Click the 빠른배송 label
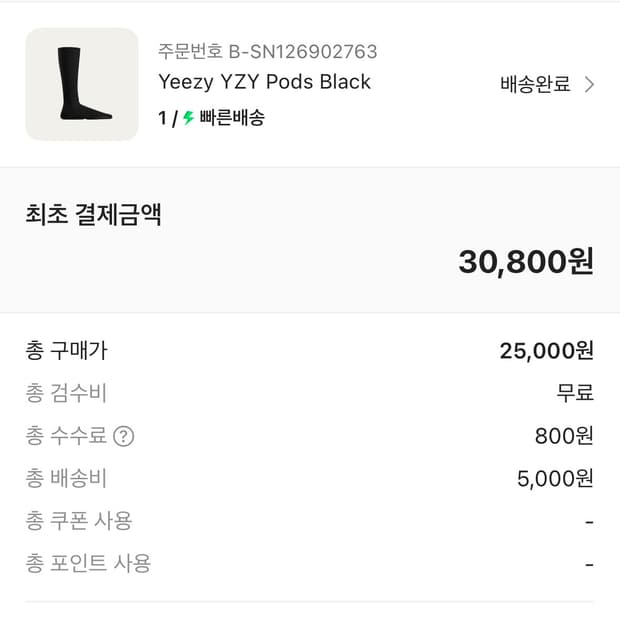 232,118
